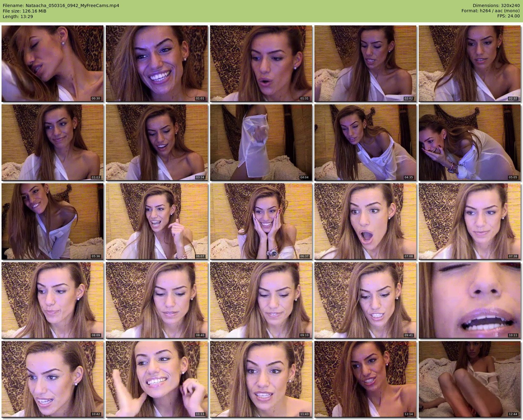Image resolution: width=523 pixels, height=420 pixels.
Task: Open the frame marked 11:43
Action: pyautogui.click(x=261, y=379)
